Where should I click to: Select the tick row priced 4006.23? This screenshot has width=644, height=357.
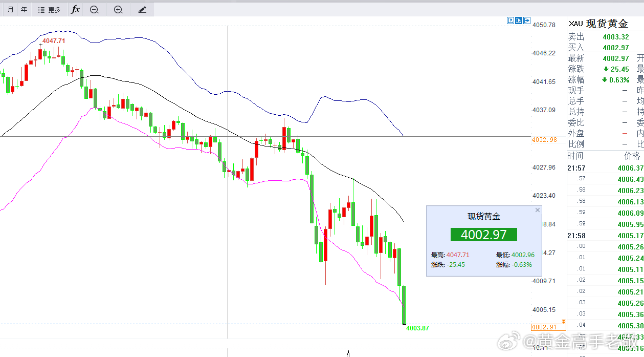(x=606, y=191)
